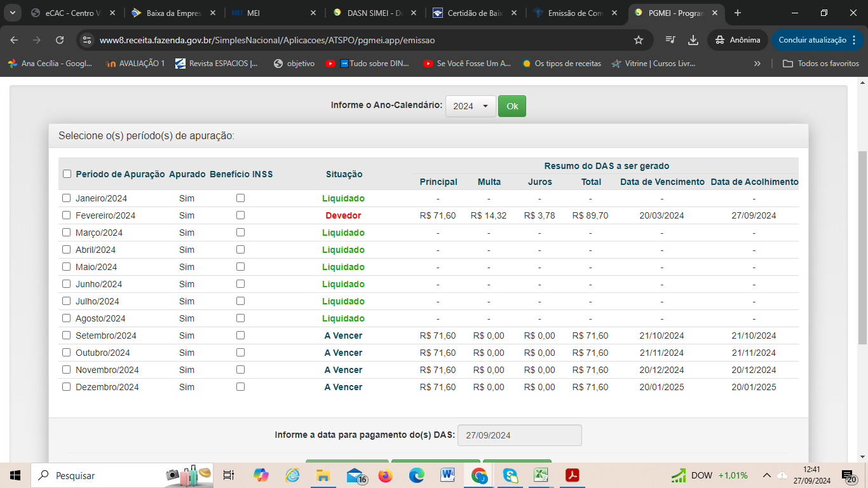Image resolution: width=868 pixels, height=488 pixels.
Task: Click the Concluir atualização button
Action: click(x=817, y=40)
